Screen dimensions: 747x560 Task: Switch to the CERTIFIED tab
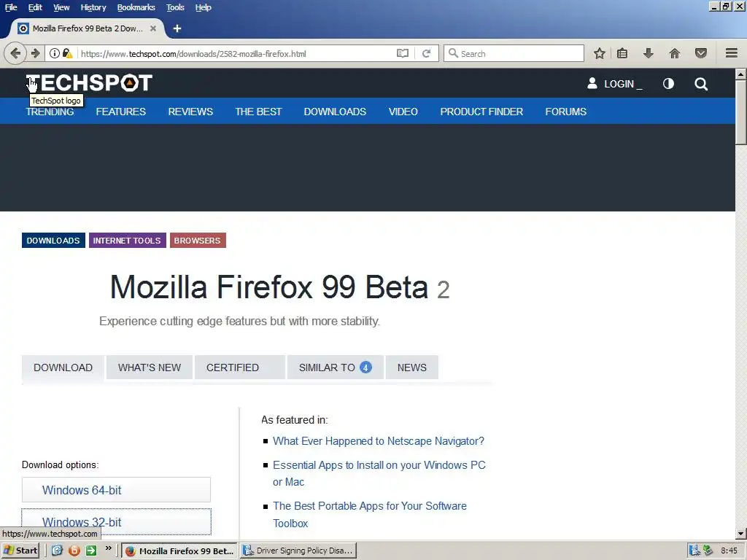(x=239, y=367)
